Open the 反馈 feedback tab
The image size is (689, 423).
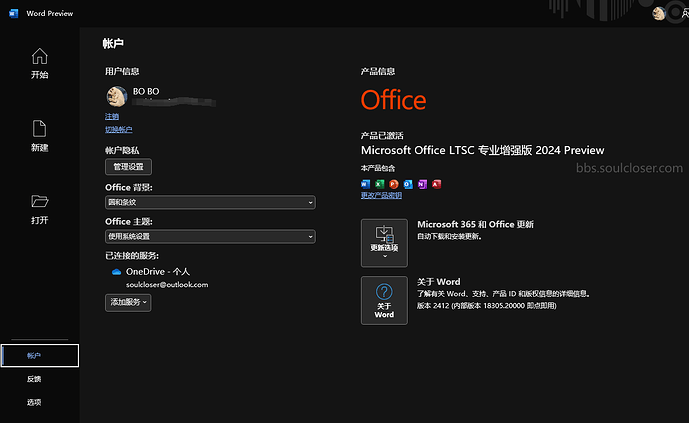[x=34, y=379]
